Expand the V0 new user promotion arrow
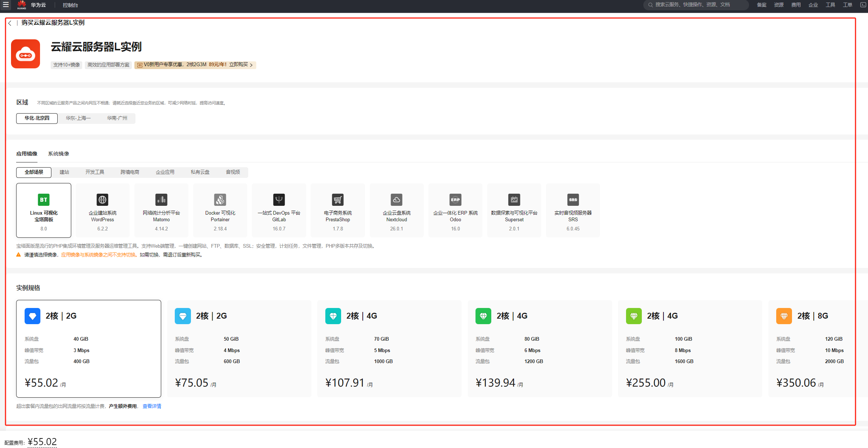The image size is (868, 448). [252, 65]
